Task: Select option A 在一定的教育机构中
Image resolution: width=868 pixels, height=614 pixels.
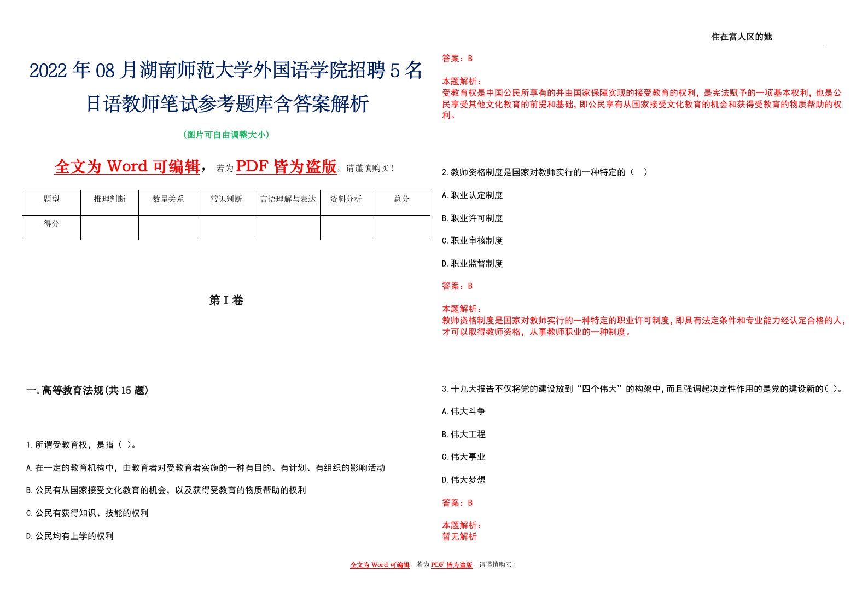Action: pyautogui.click(x=206, y=468)
